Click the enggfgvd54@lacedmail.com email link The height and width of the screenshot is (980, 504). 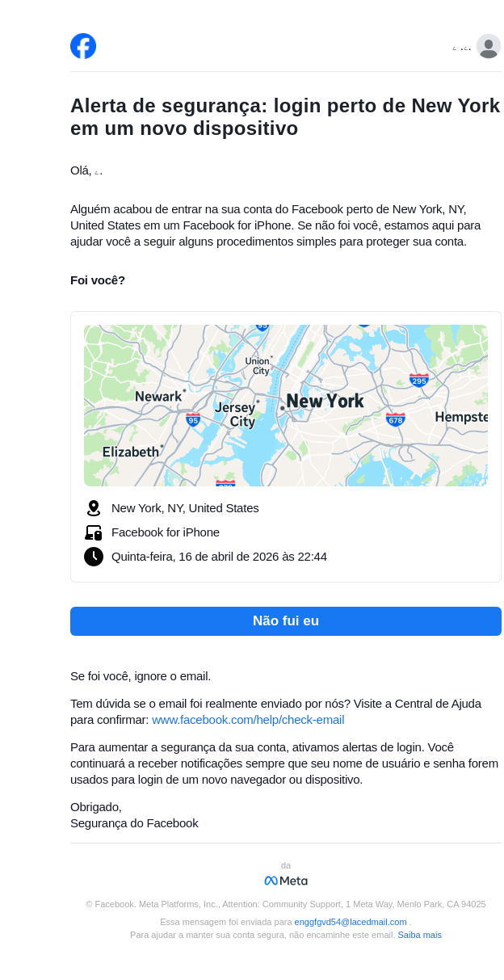(x=351, y=922)
